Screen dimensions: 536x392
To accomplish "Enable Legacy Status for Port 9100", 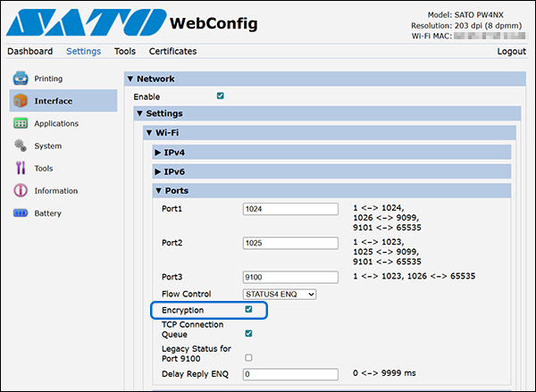I will click(248, 357).
